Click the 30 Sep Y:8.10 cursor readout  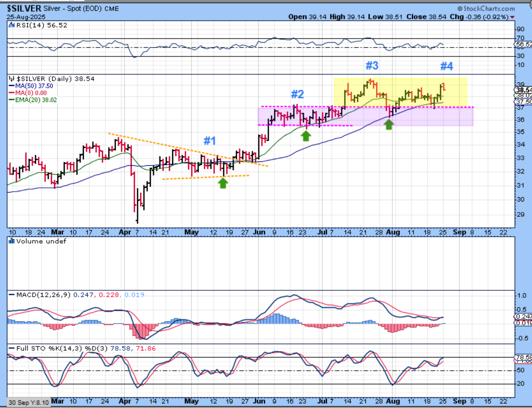coord(28,402)
